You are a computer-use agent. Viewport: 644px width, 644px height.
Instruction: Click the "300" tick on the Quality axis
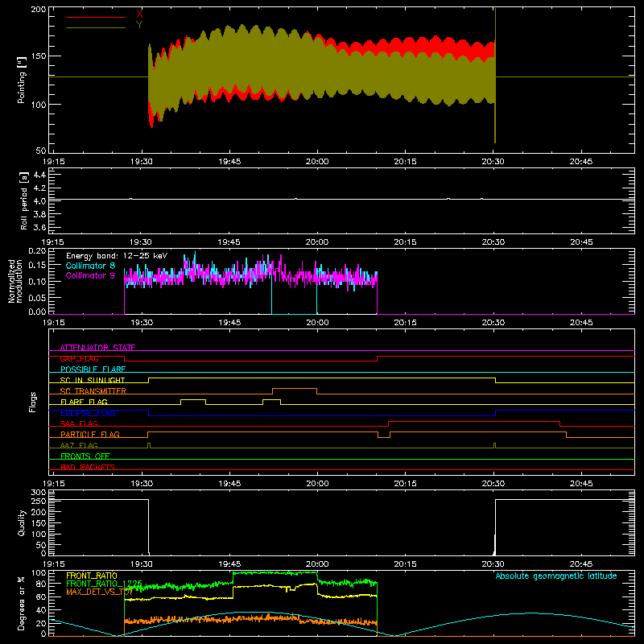(x=39, y=493)
